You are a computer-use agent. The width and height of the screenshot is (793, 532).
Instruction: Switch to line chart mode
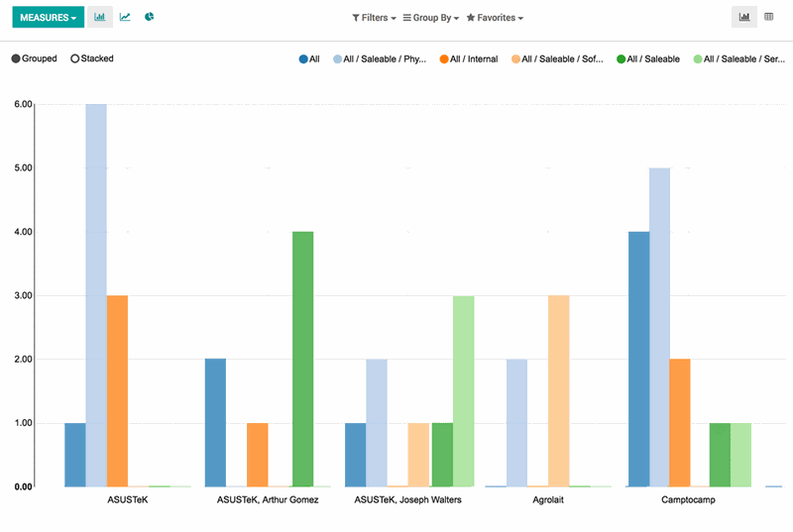[125, 17]
